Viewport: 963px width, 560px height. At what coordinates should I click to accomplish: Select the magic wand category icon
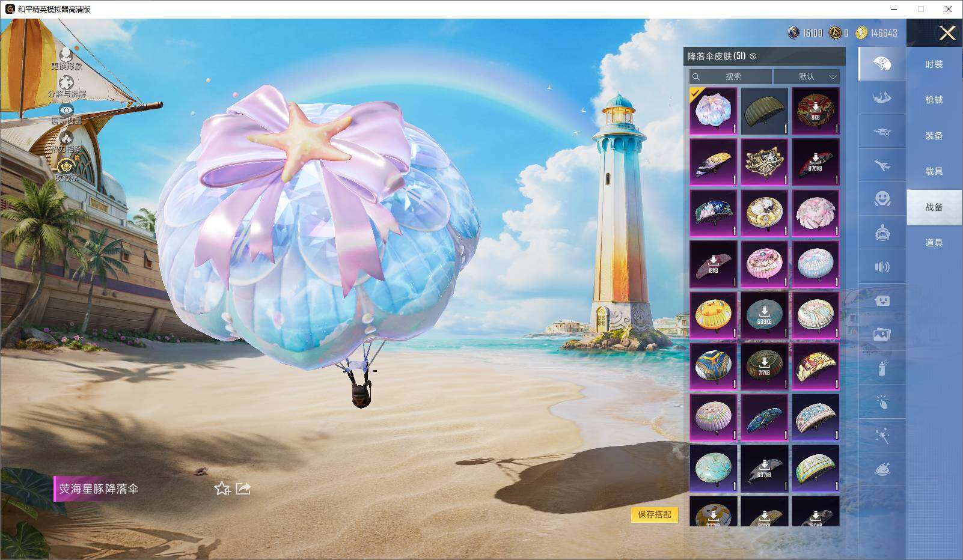(x=882, y=436)
